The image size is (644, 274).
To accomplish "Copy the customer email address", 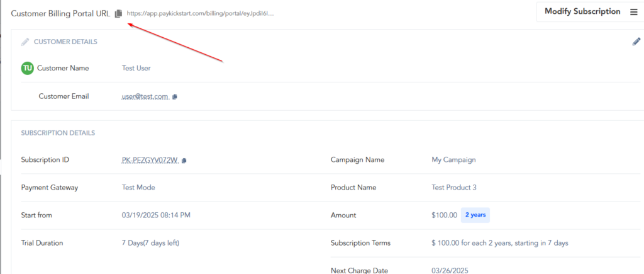I will (175, 97).
